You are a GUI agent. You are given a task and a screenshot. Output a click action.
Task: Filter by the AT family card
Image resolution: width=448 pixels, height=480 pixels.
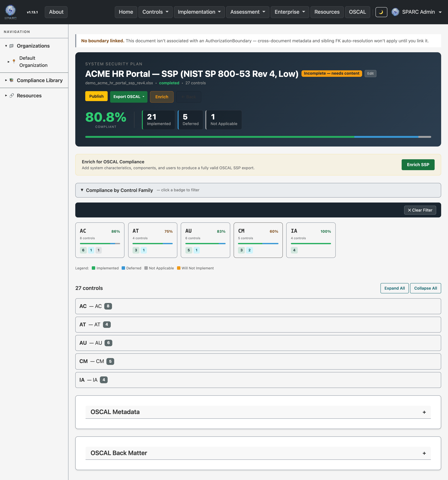coord(153,240)
